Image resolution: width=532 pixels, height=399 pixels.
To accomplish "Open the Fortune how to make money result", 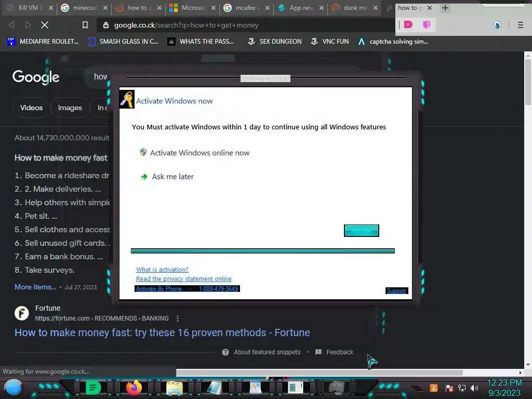I will coord(162,332).
